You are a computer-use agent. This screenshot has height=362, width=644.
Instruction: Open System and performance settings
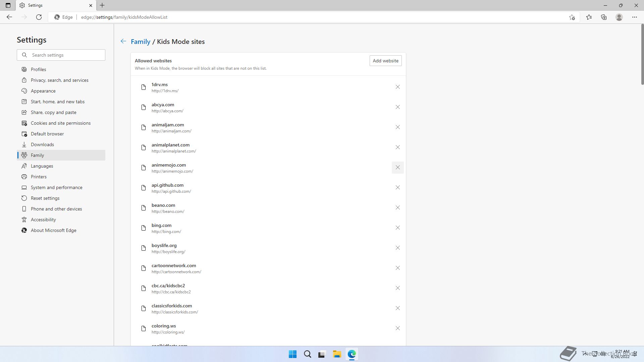61,187
